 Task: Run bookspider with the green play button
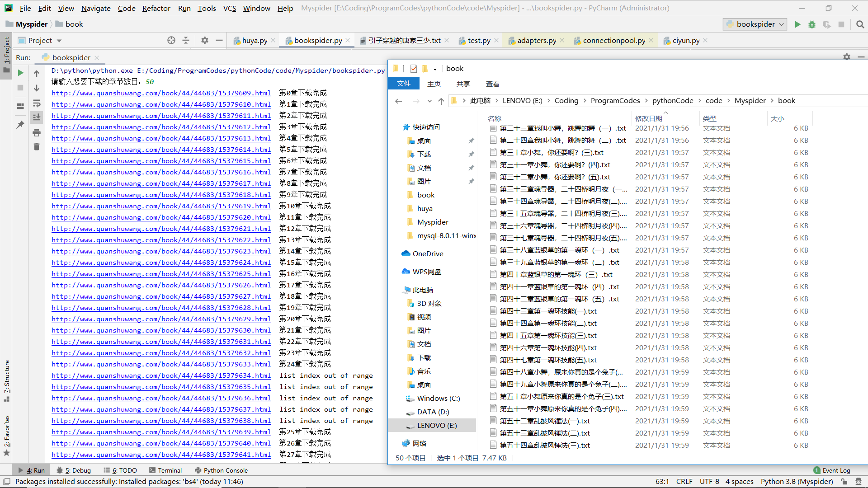pyautogui.click(x=798, y=24)
